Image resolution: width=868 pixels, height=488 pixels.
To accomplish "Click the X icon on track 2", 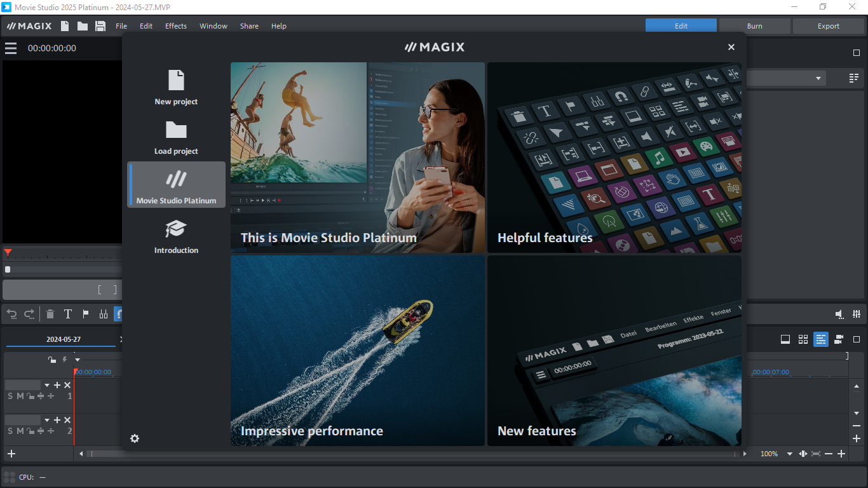I will [x=67, y=420].
